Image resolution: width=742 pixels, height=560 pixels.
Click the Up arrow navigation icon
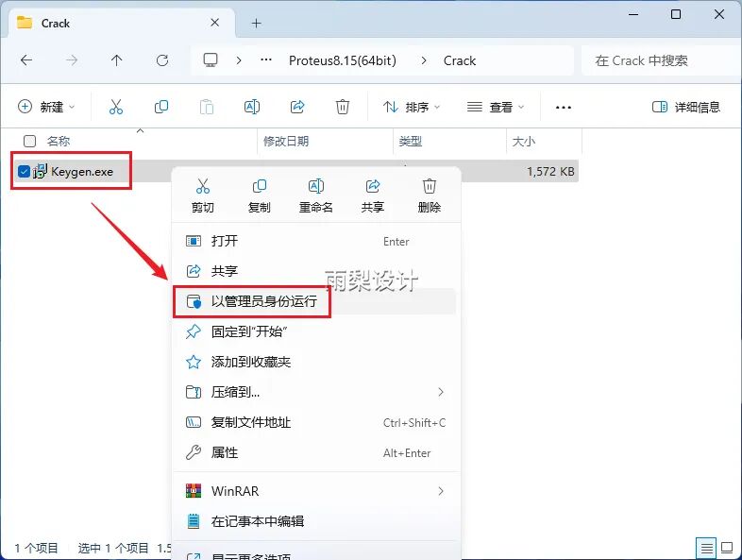click(117, 60)
